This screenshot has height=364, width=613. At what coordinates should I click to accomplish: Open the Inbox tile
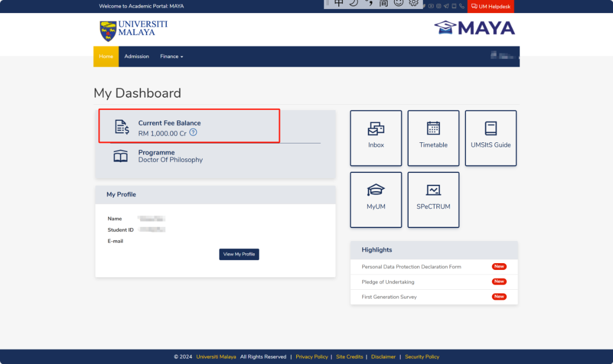pyautogui.click(x=376, y=138)
